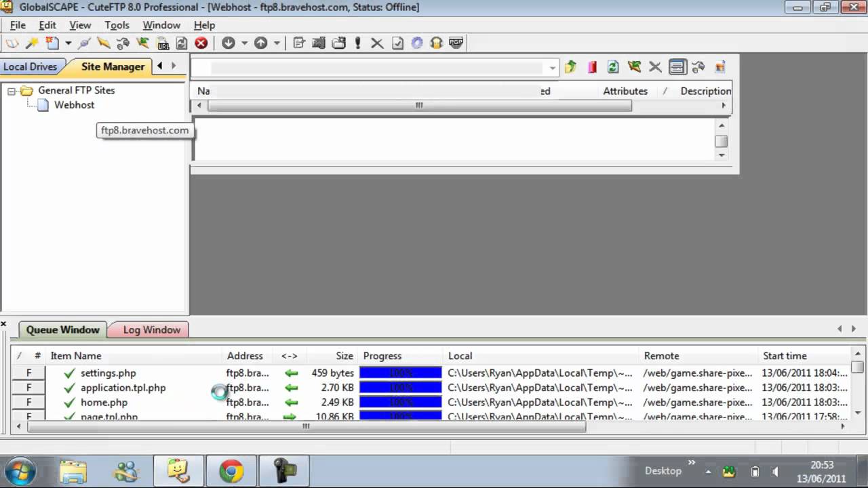Click the Item Name column header
The height and width of the screenshot is (488, 868).
76,356
